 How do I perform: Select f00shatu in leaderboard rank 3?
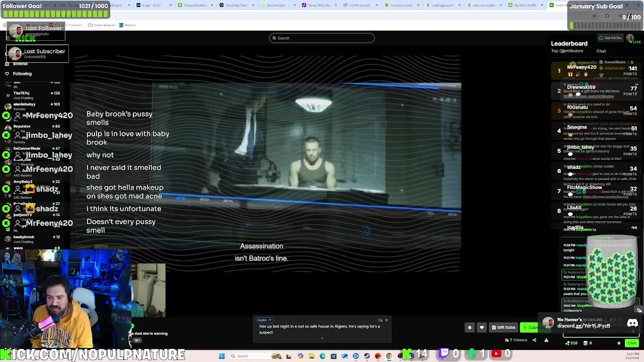(577, 108)
